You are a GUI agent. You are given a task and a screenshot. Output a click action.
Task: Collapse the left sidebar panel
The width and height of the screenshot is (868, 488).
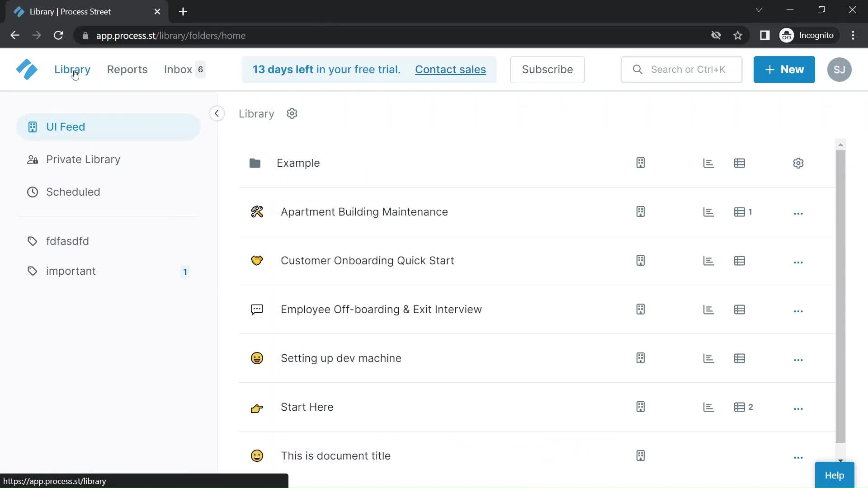coord(217,113)
